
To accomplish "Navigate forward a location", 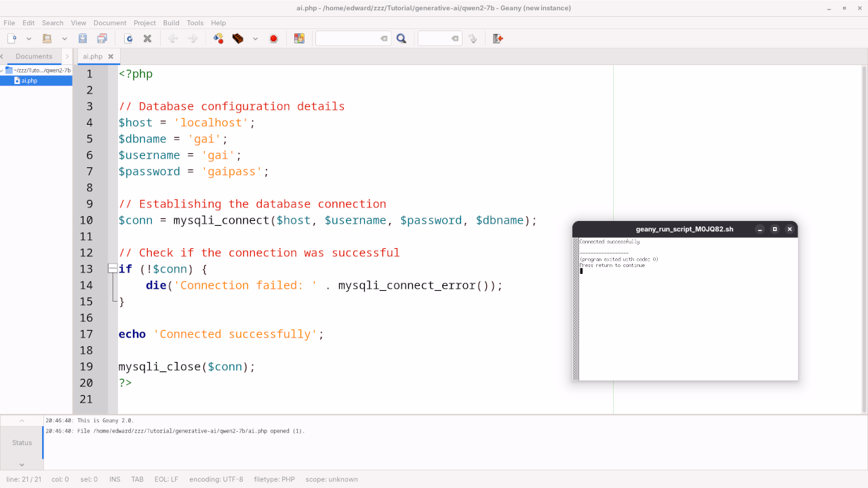I will coord(193,39).
